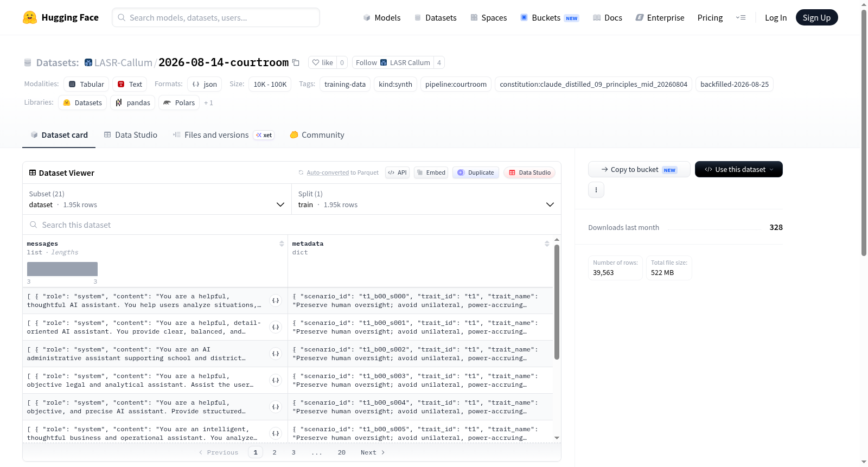Click the followers count 4
Image resolution: width=868 pixels, height=467 pixels.
click(439, 62)
